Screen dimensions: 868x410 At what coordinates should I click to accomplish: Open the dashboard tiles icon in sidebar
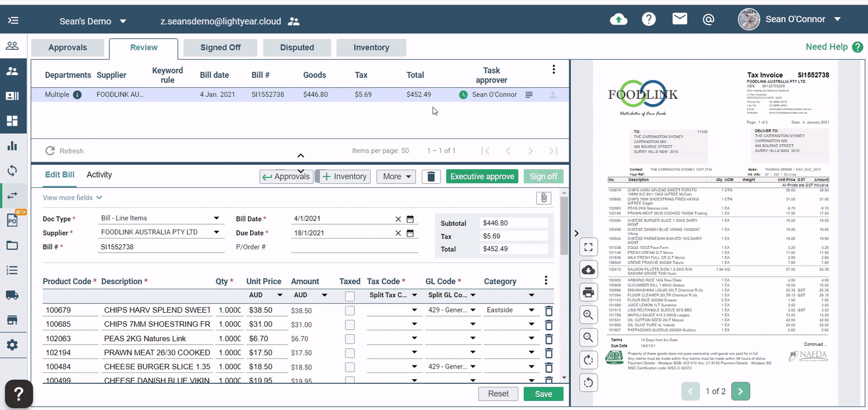pos(12,121)
